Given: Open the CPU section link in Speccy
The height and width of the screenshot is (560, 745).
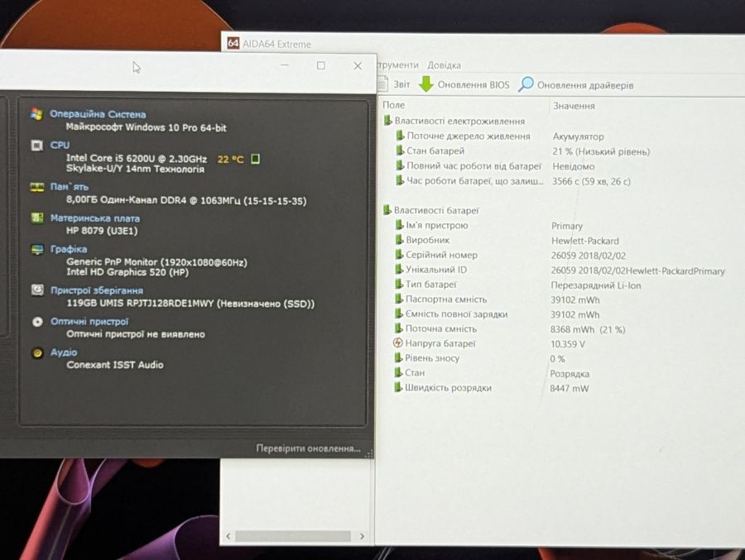Looking at the screenshot, I should click(x=60, y=145).
